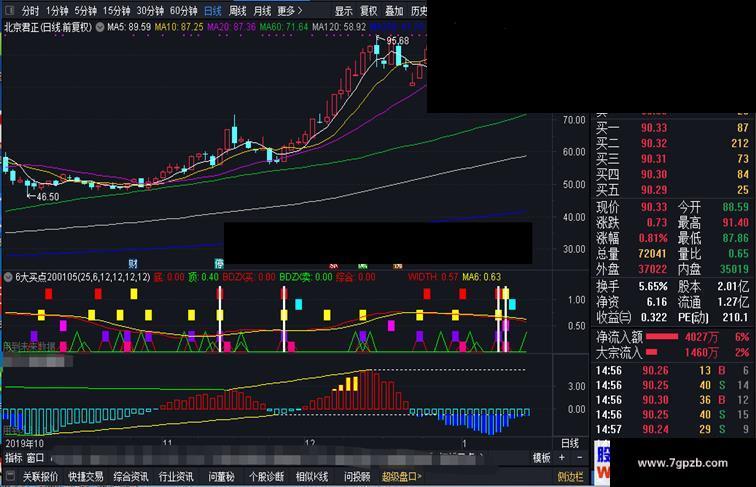Click the 买一 price 90.33
Image resolution: width=756 pixels, height=487 pixels.
654,128
